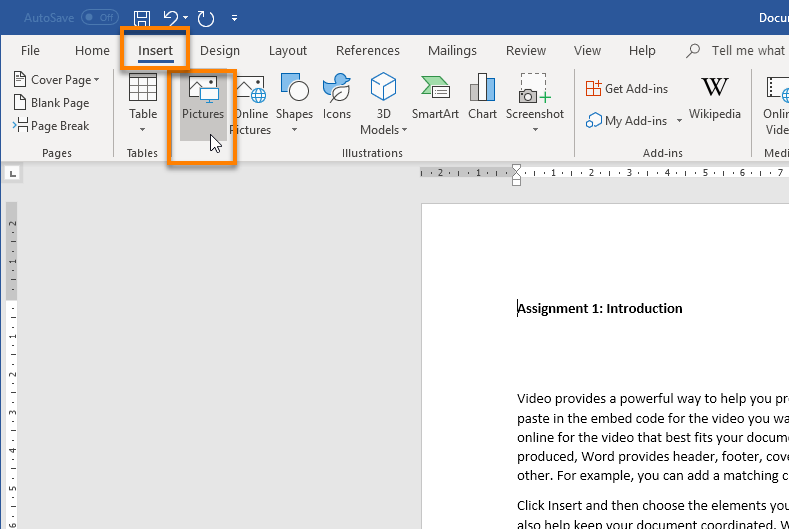This screenshot has height=529, width=789.
Task: Open the Shapes gallery
Action: coord(294,103)
